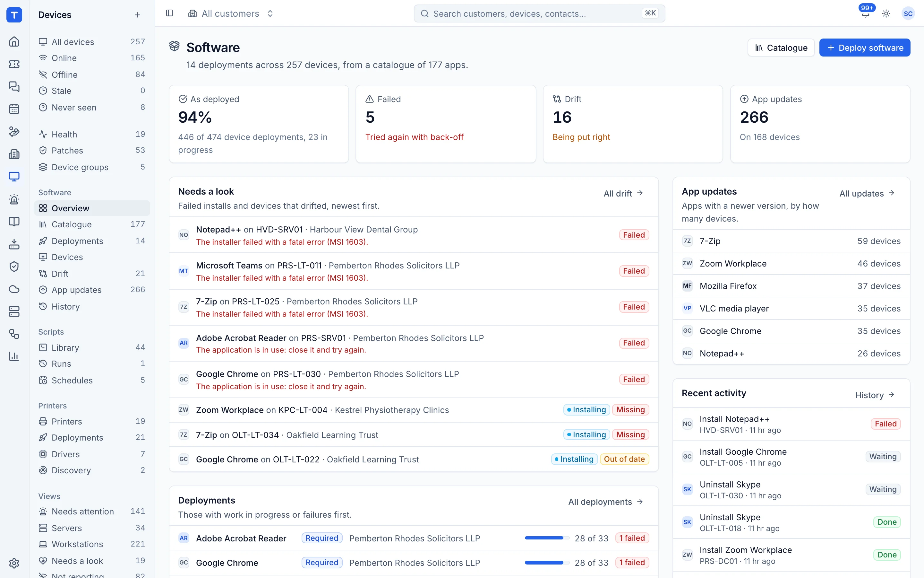
Task: Click Out of date badge on OLT-LT-022
Action: pos(624,459)
